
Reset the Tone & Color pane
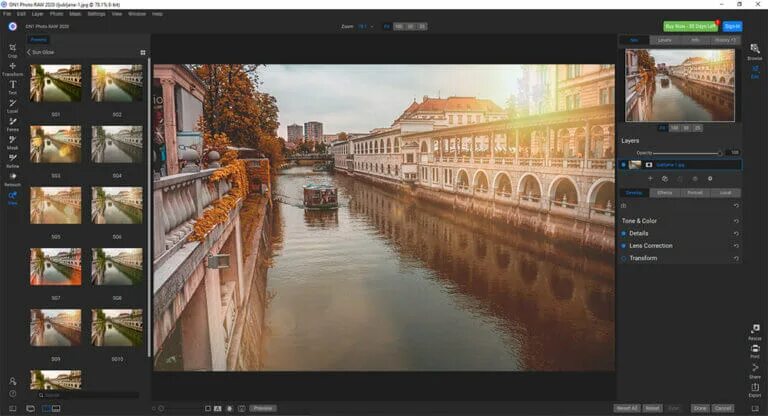coord(736,221)
